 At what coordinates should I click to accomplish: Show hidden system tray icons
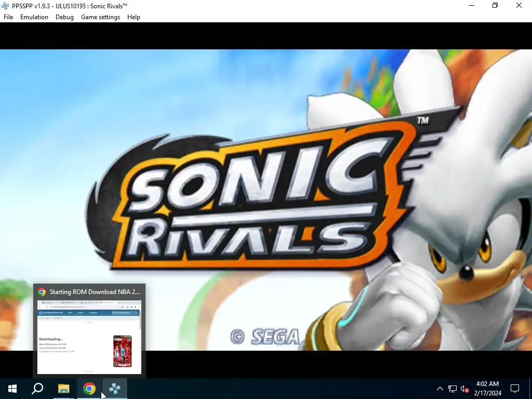(x=440, y=389)
